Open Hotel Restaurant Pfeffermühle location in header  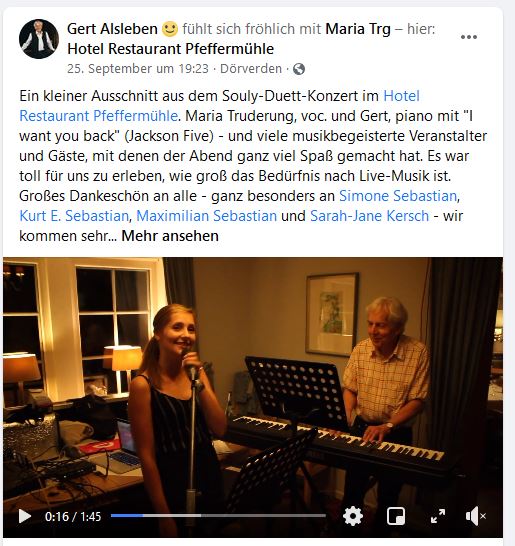click(171, 49)
